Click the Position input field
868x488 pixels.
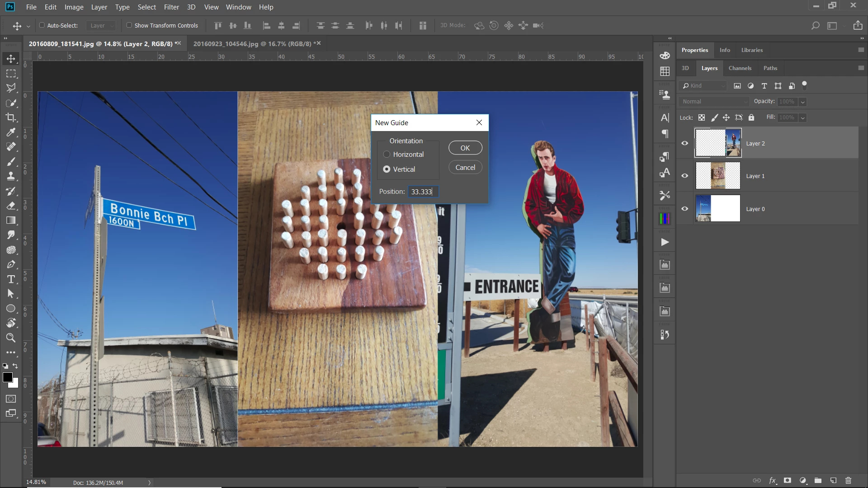click(423, 192)
